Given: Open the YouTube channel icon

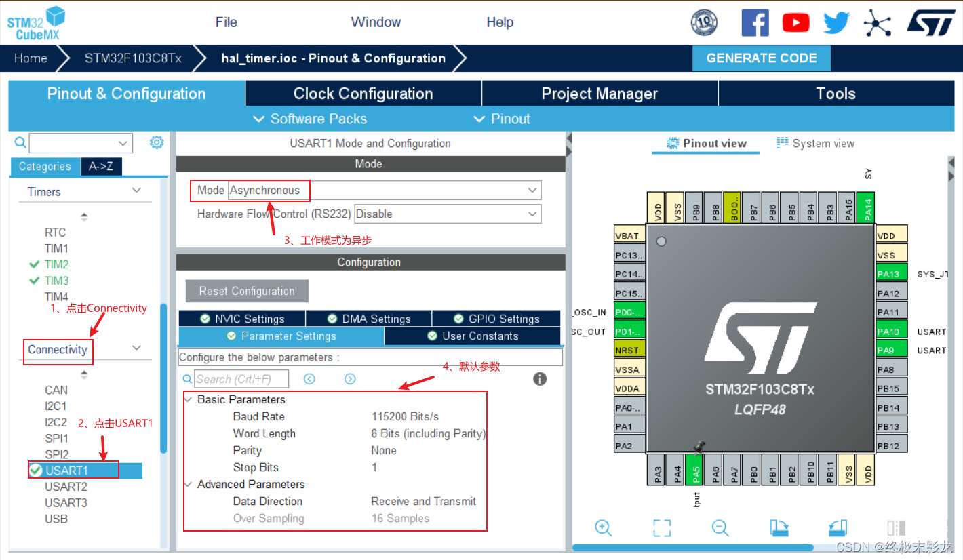Looking at the screenshot, I should tap(795, 22).
